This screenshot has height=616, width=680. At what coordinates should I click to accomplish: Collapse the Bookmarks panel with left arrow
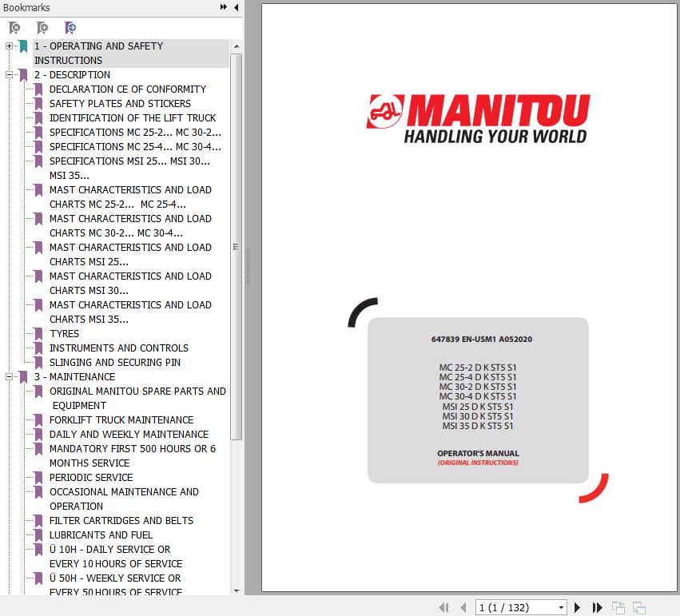236,7
